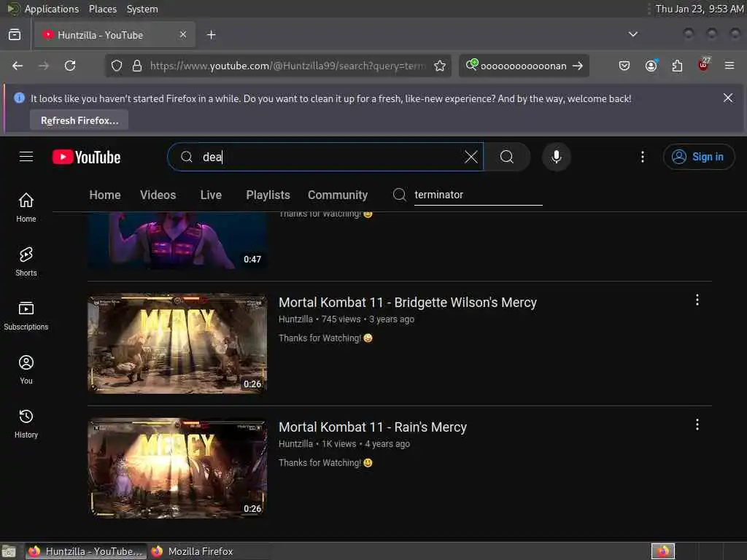This screenshot has height=560, width=747.
Task: Click the channel search magnifier icon
Action: point(399,194)
